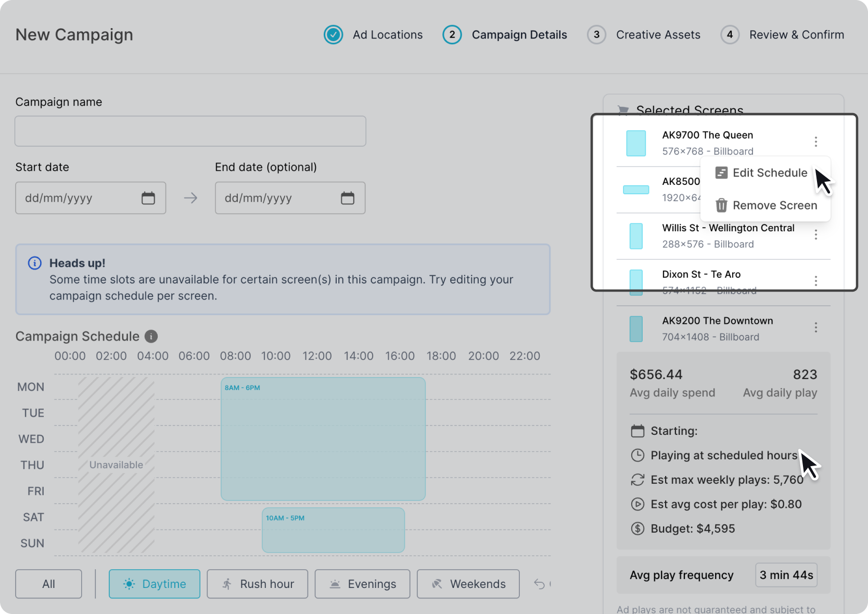
Task: Click the 823 average daily play value
Action: tap(805, 374)
